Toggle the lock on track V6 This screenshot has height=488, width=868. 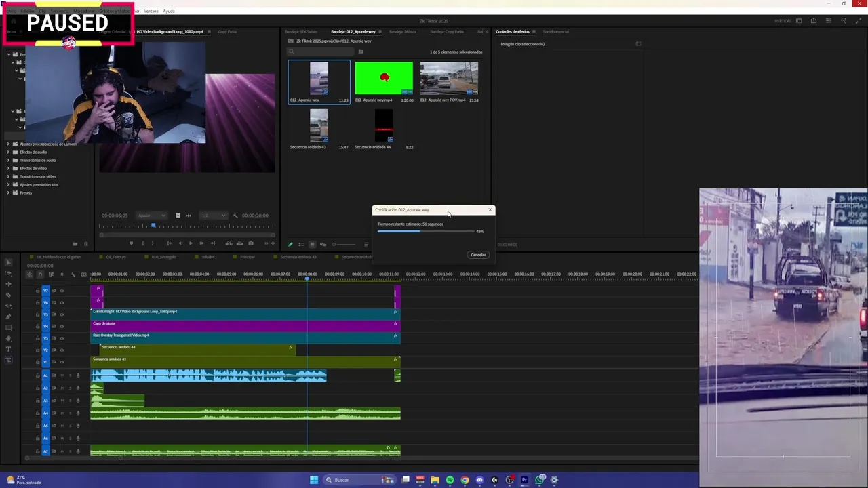[38, 303]
